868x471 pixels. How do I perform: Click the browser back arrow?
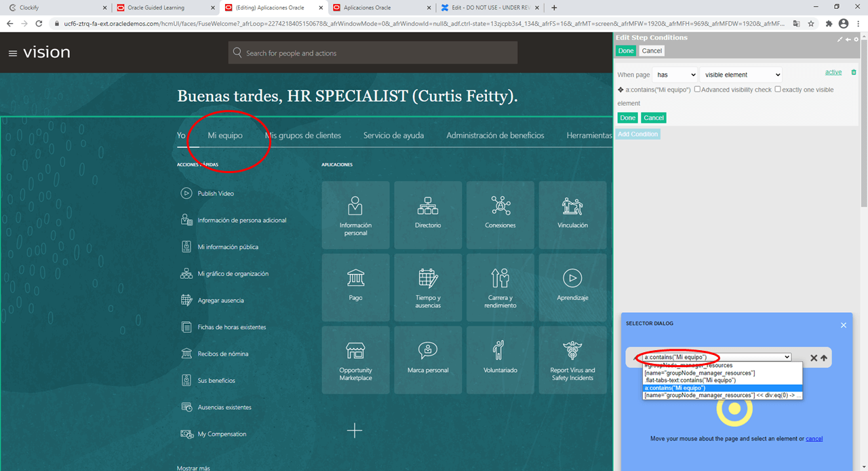pos(9,24)
